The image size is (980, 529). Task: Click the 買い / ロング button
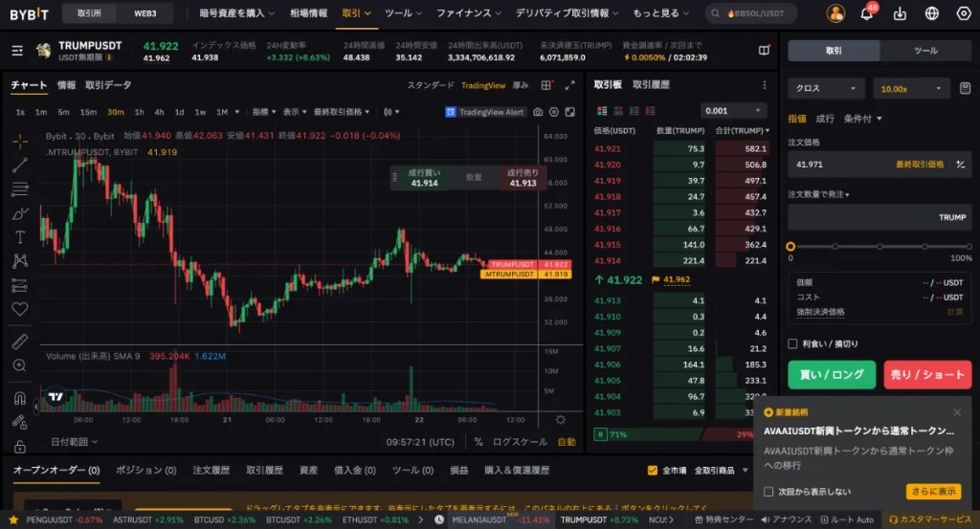point(831,374)
